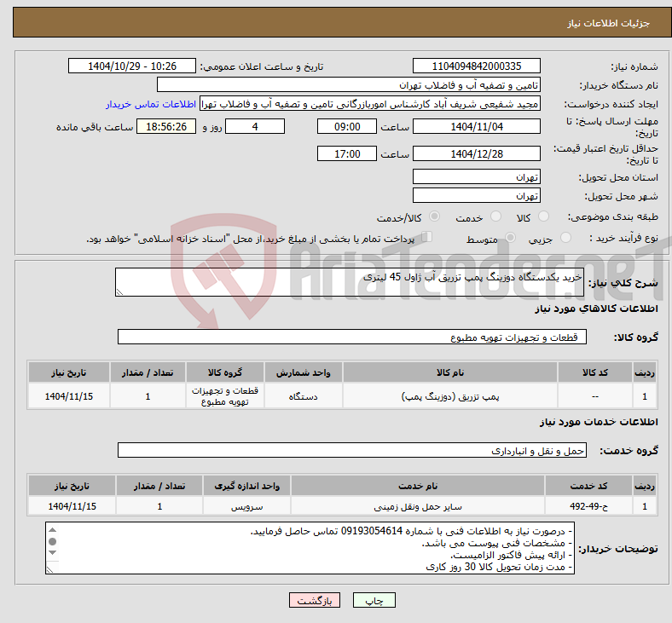Viewport: 672px width, 623px height.
Task: Click the buyer organization name field
Action: coord(349,84)
